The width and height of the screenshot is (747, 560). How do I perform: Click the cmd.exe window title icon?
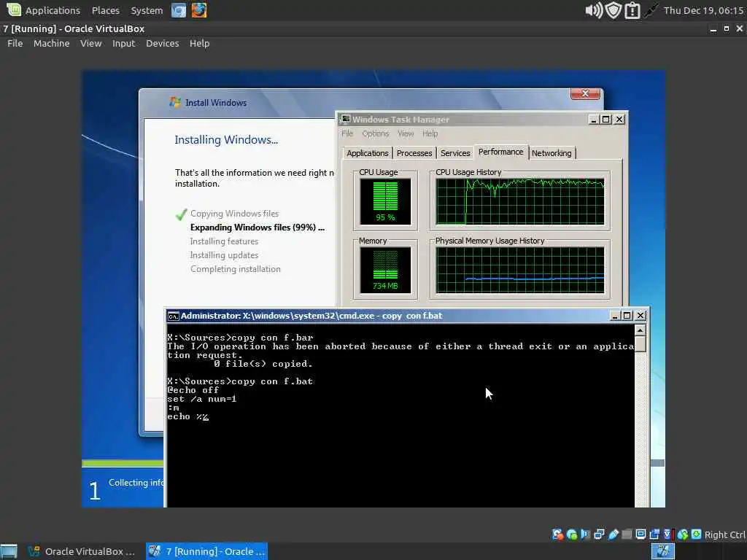click(x=174, y=316)
